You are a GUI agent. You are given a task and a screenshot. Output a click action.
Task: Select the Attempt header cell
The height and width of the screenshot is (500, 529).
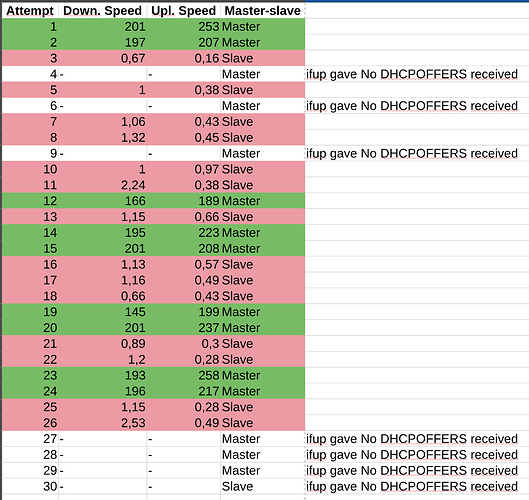[x=30, y=11]
